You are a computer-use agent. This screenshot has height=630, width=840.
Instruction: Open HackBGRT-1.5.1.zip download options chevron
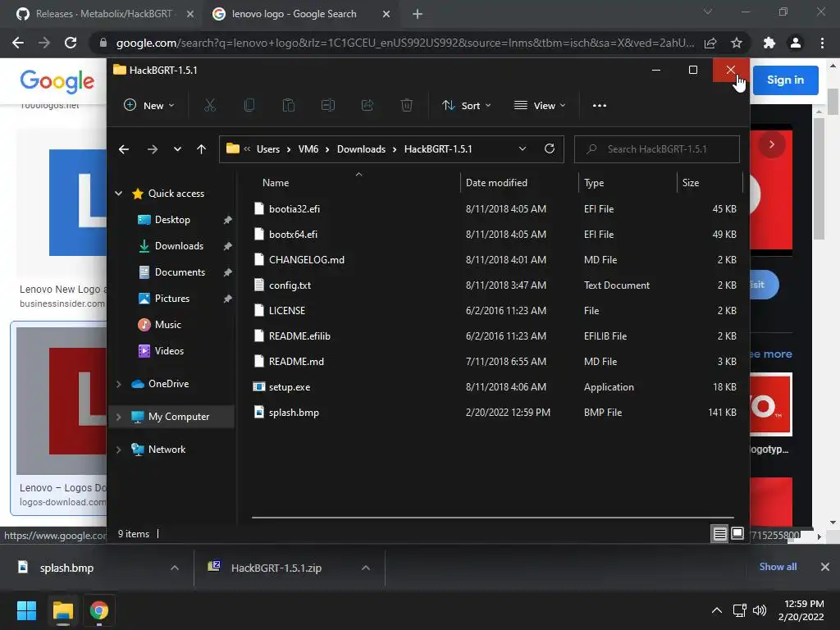[366, 568]
